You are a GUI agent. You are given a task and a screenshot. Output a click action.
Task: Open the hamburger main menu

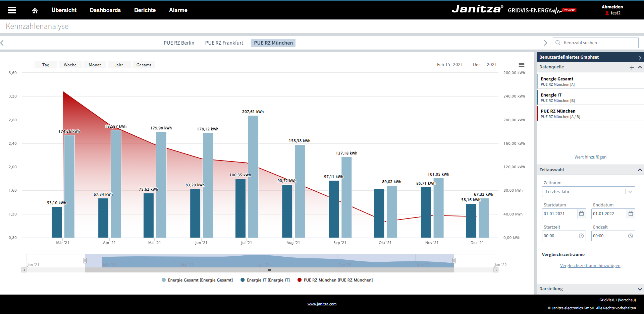[12, 10]
